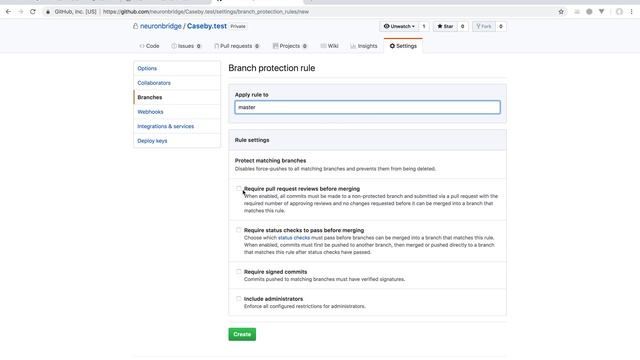Enable Require status checks to pass before merging
640x360 pixels.
pos(239,230)
